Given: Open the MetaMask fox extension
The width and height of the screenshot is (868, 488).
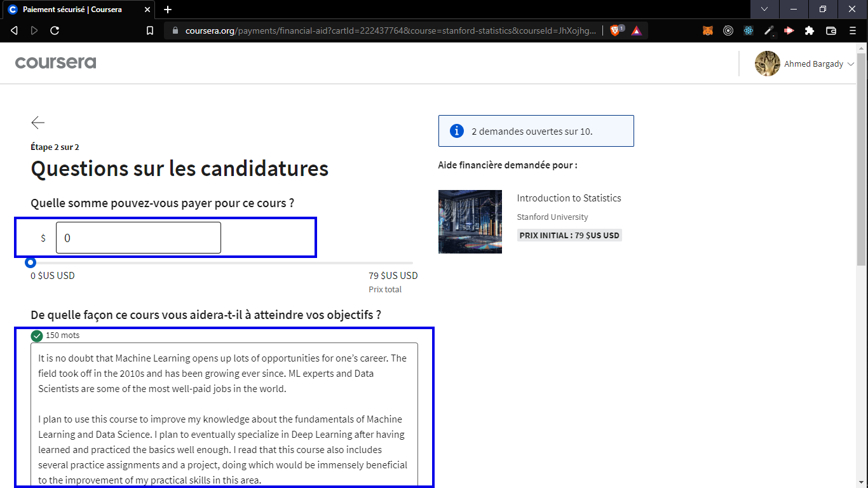Looking at the screenshot, I should pyautogui.click(x=708, y=30).
